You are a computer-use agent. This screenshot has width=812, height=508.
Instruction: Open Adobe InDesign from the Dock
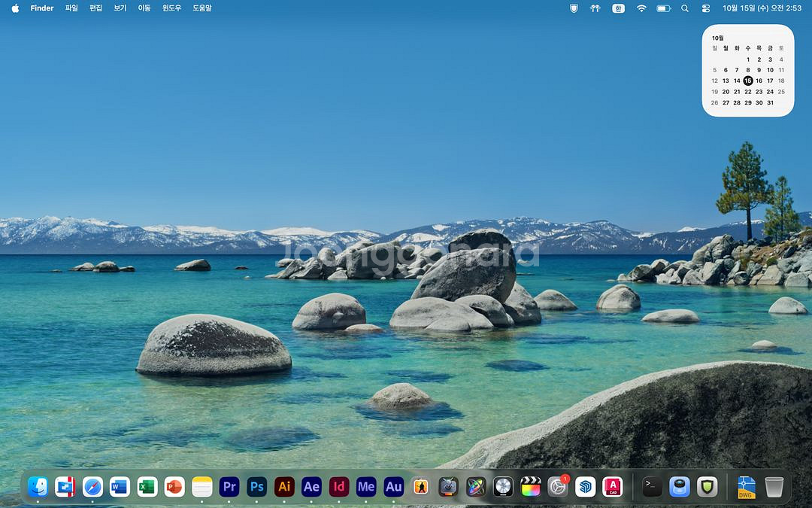coord(338,487)
